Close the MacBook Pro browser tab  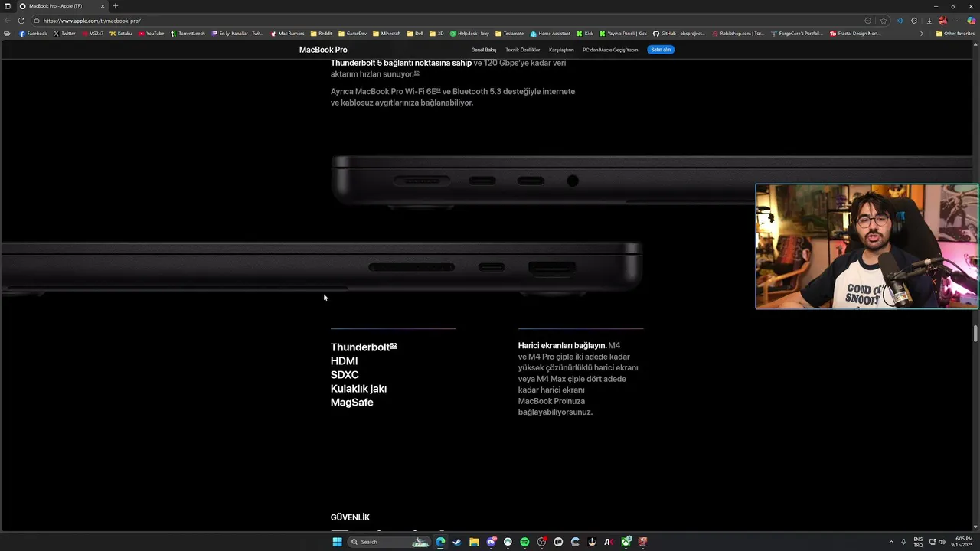(103, 6)
